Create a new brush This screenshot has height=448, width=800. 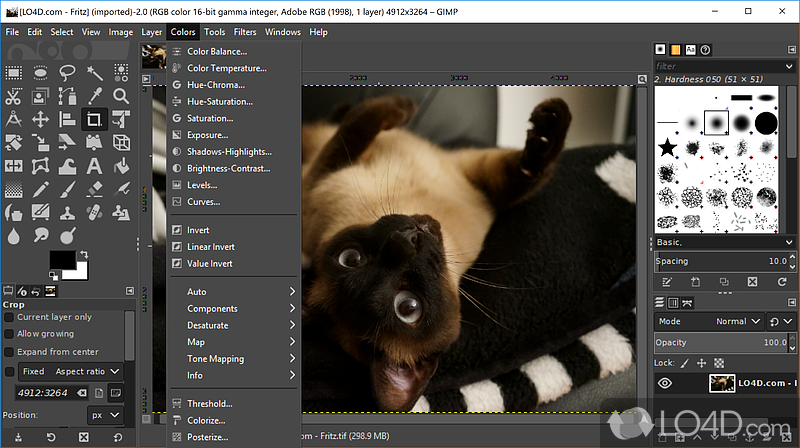pos(695,282)
